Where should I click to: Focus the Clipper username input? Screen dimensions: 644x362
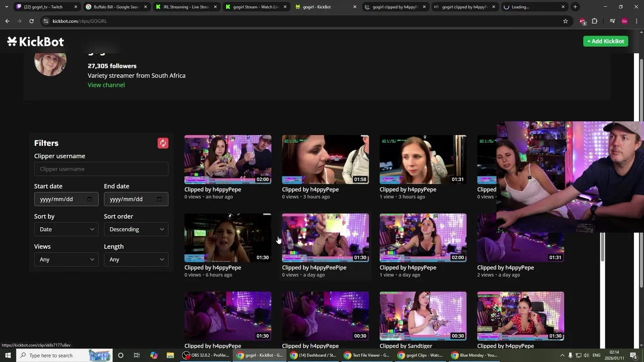[x=101, y=169]
